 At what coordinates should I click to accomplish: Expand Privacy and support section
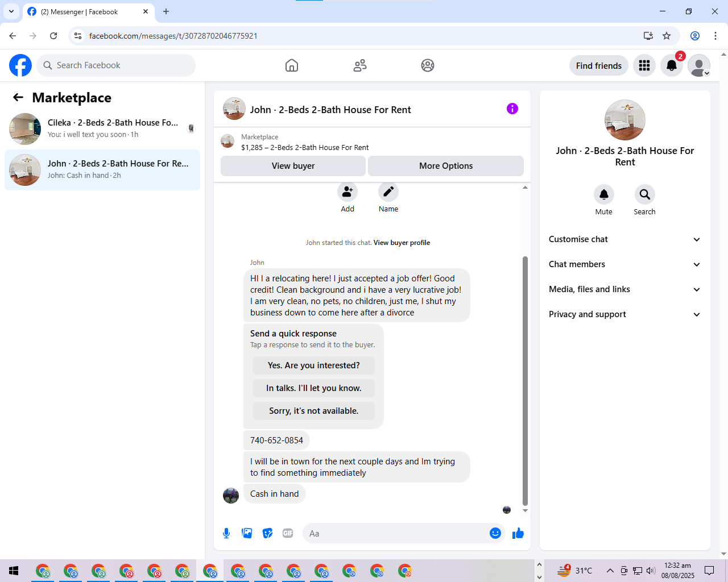tap(624, 314)
